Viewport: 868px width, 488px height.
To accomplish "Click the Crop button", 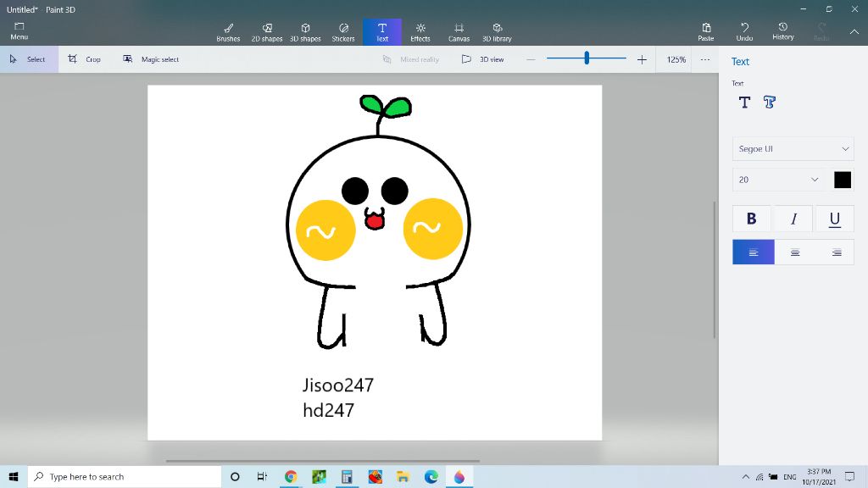I will (85, 59).
